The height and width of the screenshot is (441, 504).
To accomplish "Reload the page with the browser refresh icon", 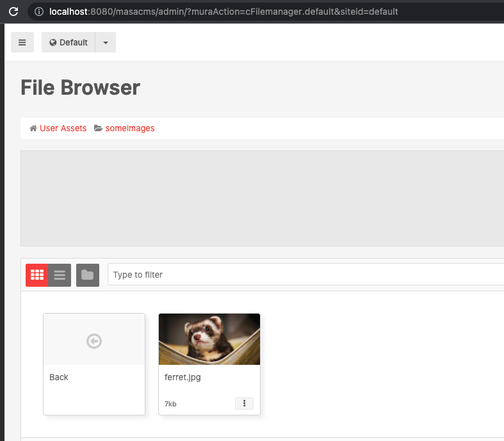I will [13, 12].
